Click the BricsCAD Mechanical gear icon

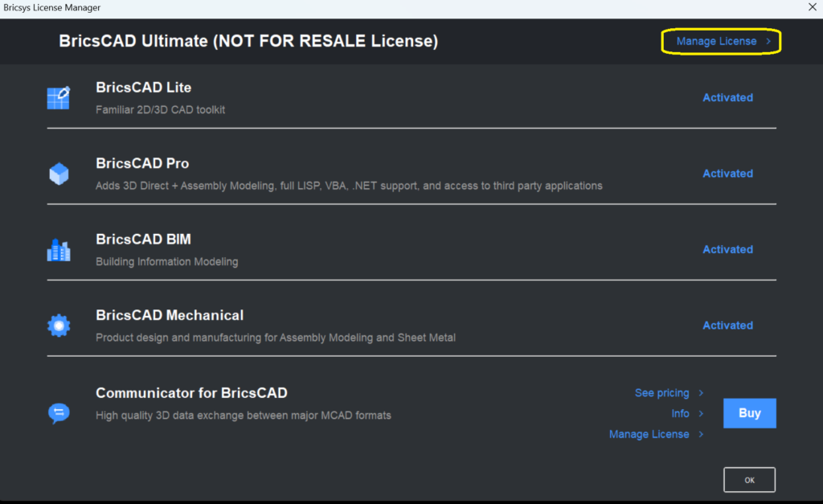[x=59, y=326]
